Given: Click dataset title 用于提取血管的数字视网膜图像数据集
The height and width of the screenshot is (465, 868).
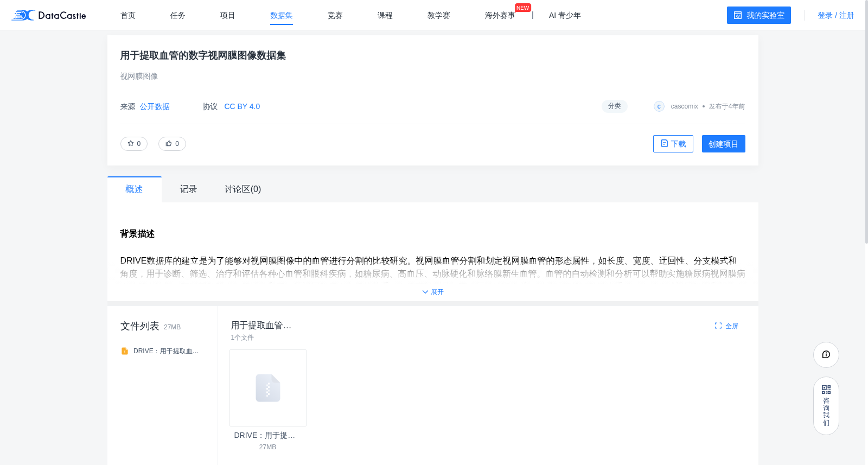Looking at the screenshot, I should (203, 55).
